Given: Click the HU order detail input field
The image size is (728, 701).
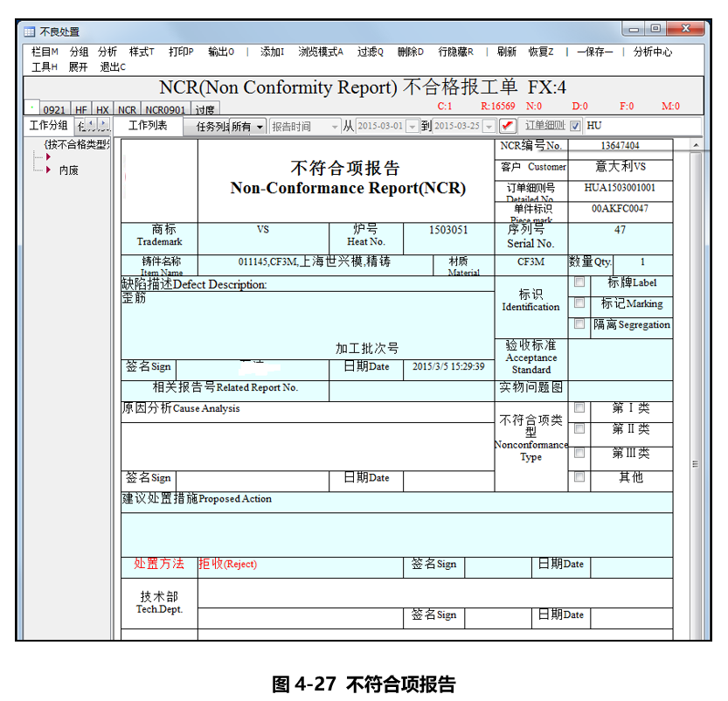Looking at the screenshot, I should pos(643,126).
